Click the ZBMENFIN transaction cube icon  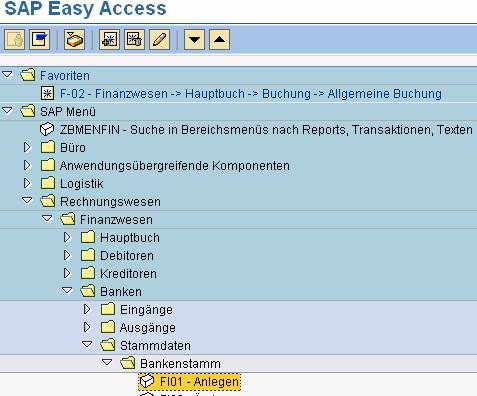47,129
